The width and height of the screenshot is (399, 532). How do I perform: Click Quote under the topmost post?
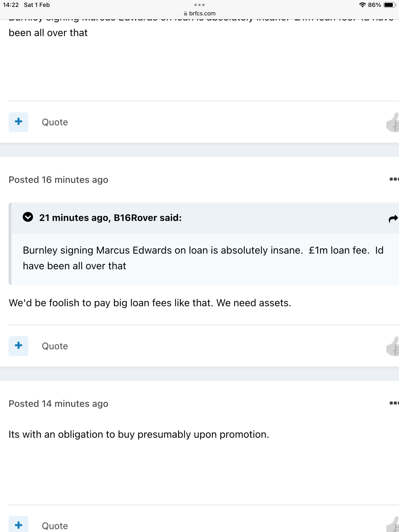point(55,122)
